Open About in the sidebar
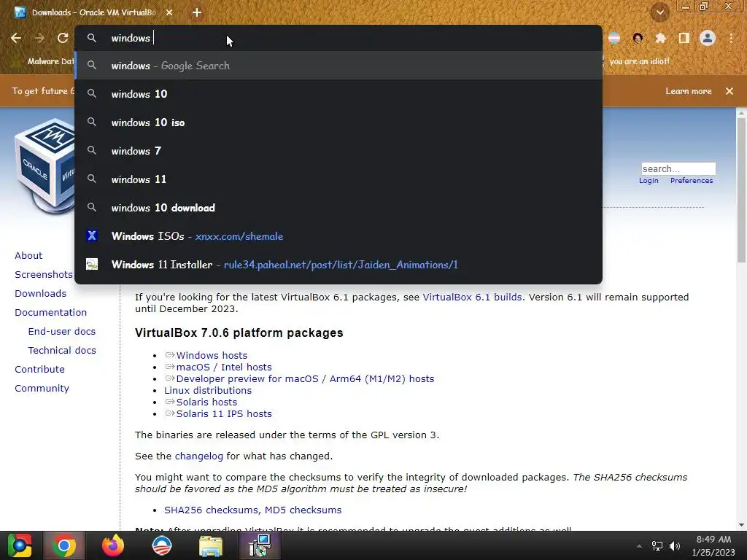The width and height of the screenshot is (747, 560). point(28,256)
